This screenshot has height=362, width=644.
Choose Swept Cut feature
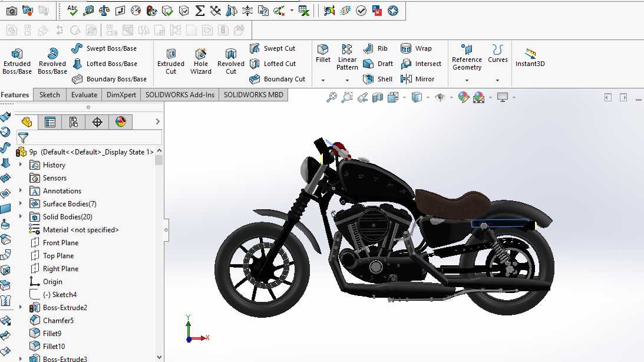coord(272,48)
